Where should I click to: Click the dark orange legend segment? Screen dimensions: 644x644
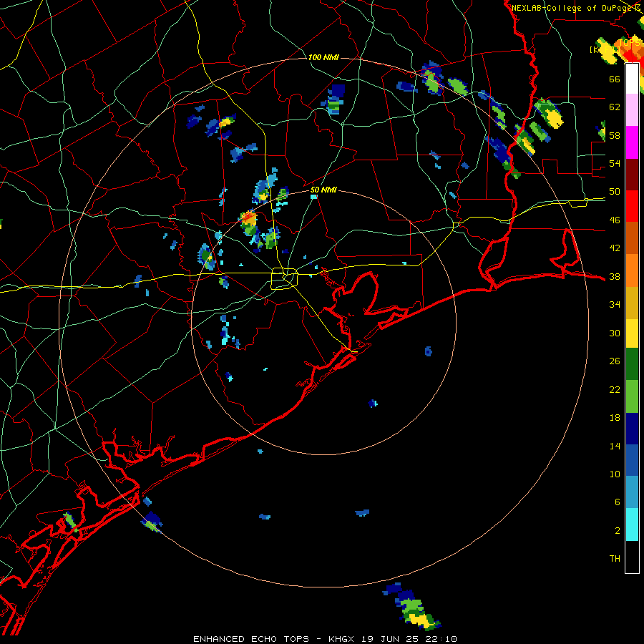tap(632, 238)
